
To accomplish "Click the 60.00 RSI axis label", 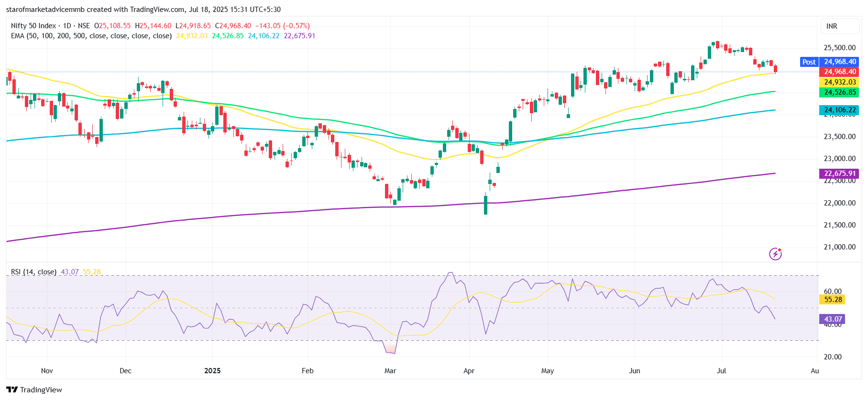I will point(833,291).
